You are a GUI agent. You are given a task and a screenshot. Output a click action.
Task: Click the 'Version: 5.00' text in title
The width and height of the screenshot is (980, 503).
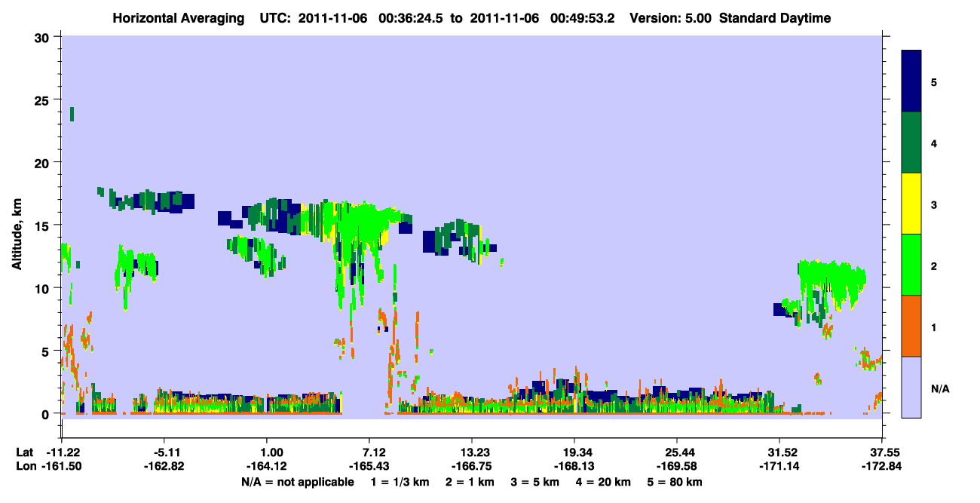(671, 18)
